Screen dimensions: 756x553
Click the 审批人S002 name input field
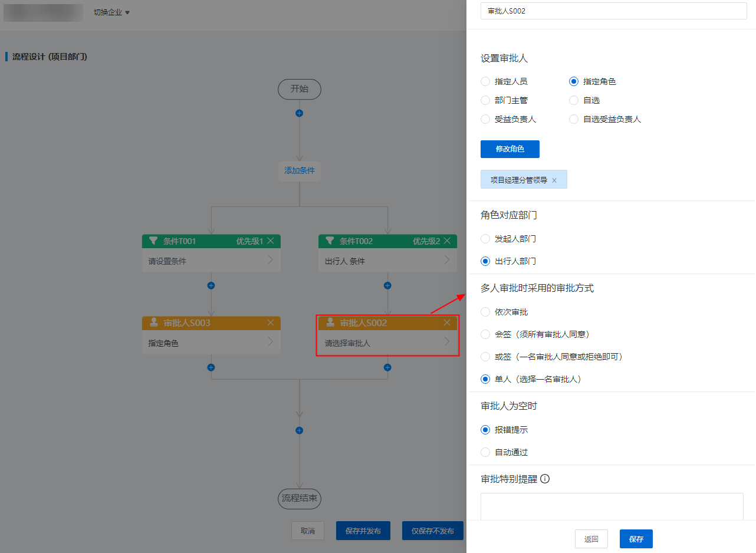pyautogui.click(x=614, y=11)
